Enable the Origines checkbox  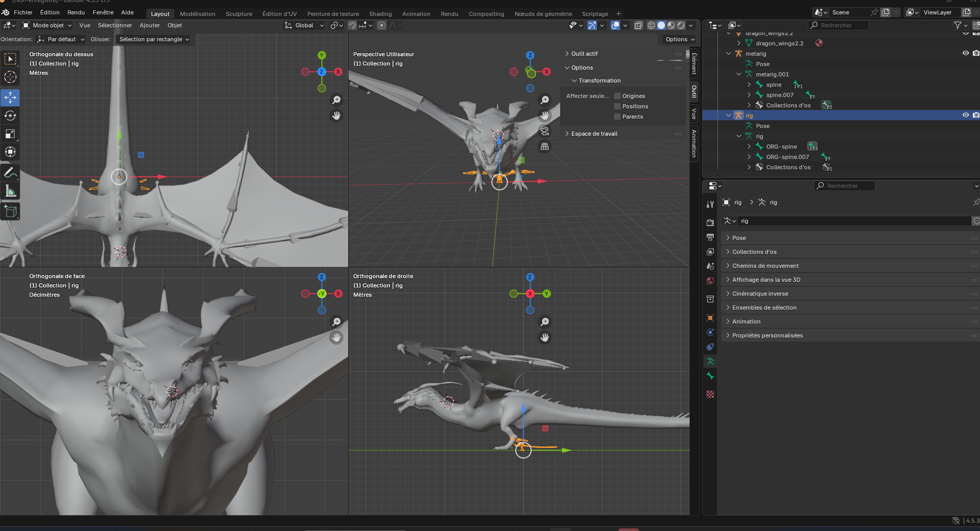tap(617, 96)
